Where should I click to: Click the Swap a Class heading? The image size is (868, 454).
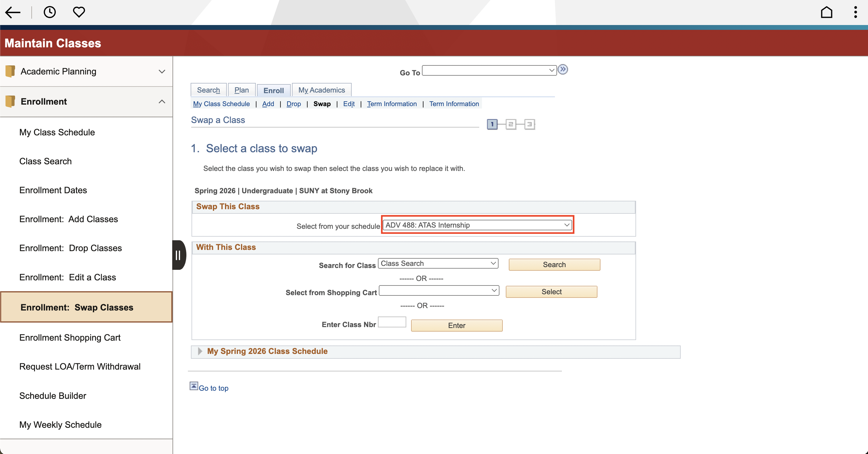pyautogui.click(x=218, y=120)
